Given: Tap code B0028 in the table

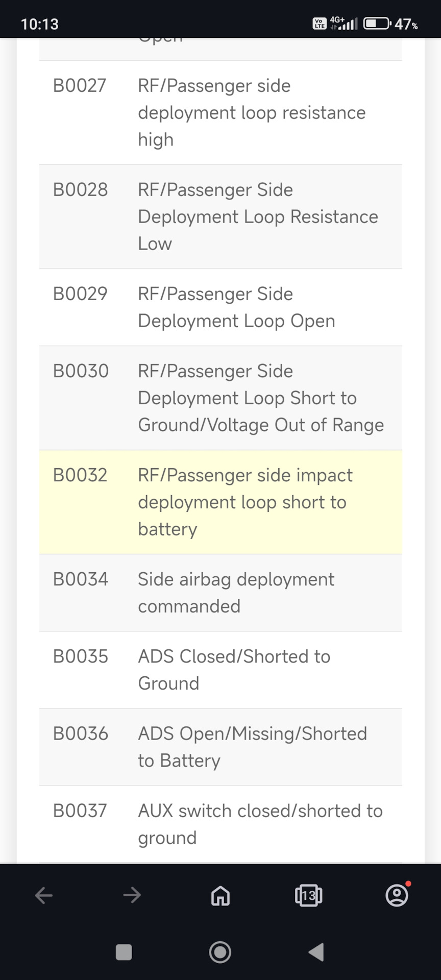Looking at the screenshot, I should pos(81,190).
